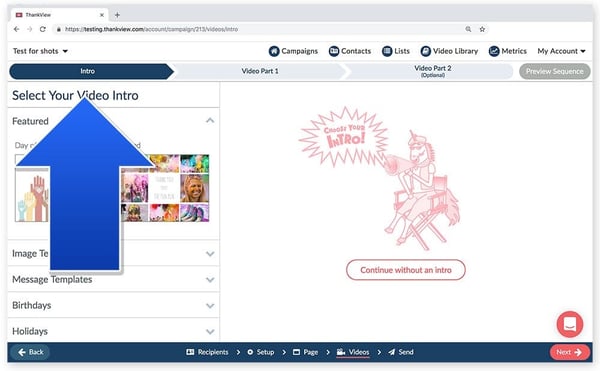600x371 pixels.
Task: Expand the Message Templates section
Action: 113,280
